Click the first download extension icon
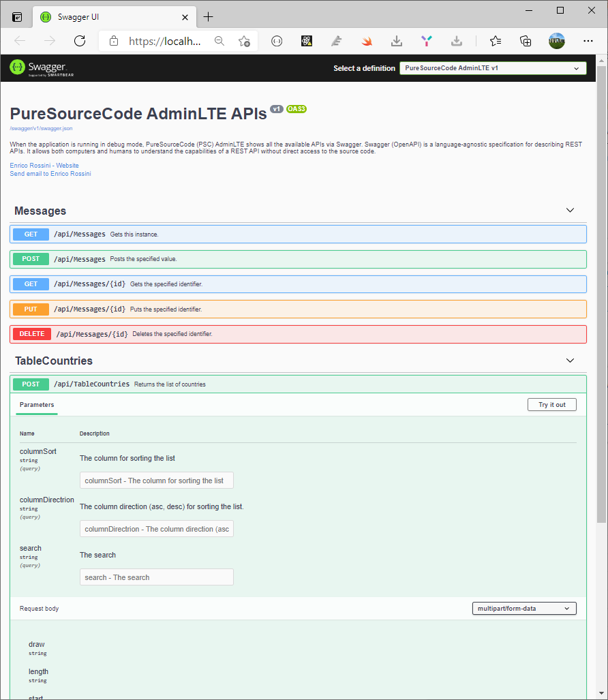 pyautogui.click(x=397, y=41)
